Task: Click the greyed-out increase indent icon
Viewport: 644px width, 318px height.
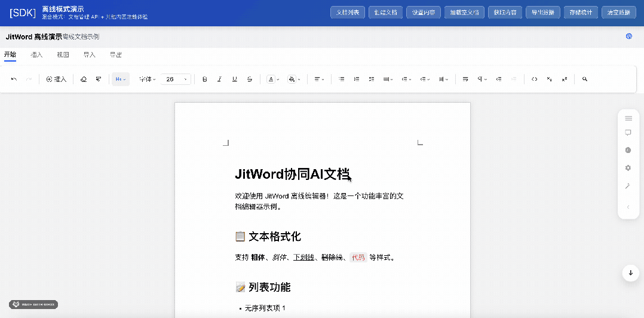Action: tap(514, 79)
